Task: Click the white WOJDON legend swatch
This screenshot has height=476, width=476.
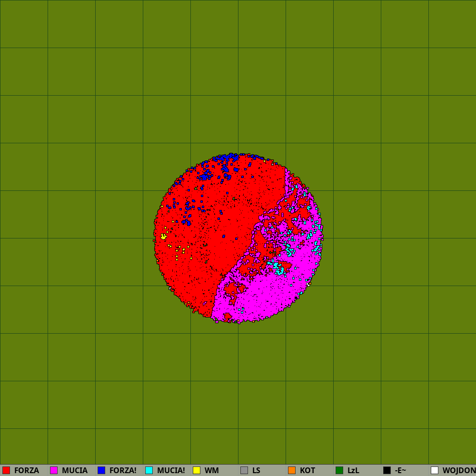Action: 435,470
